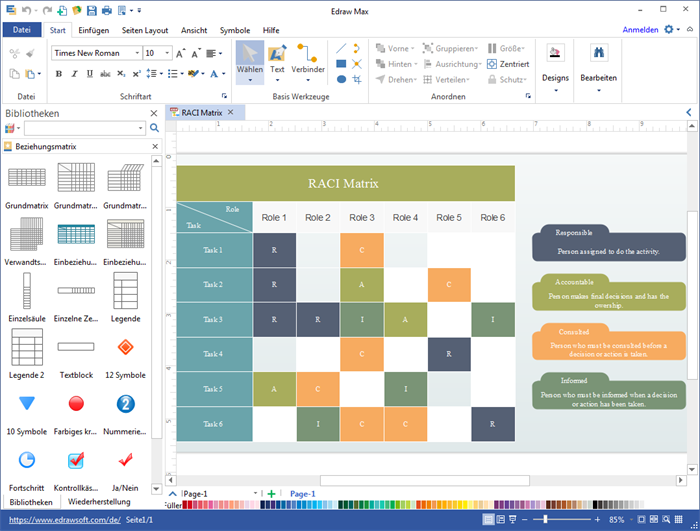Screen dimensions: 700x531
Task: Click the format painter brush
Action: [30, 54]
